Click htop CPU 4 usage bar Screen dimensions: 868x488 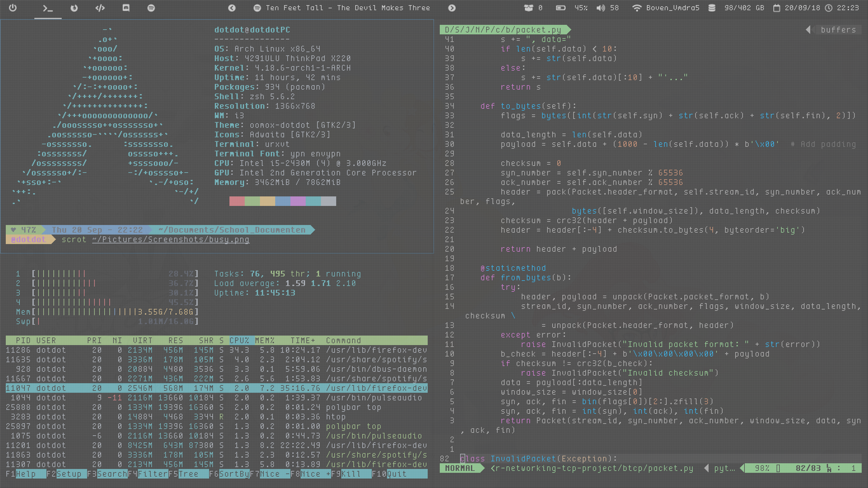(x=107, y=302)
